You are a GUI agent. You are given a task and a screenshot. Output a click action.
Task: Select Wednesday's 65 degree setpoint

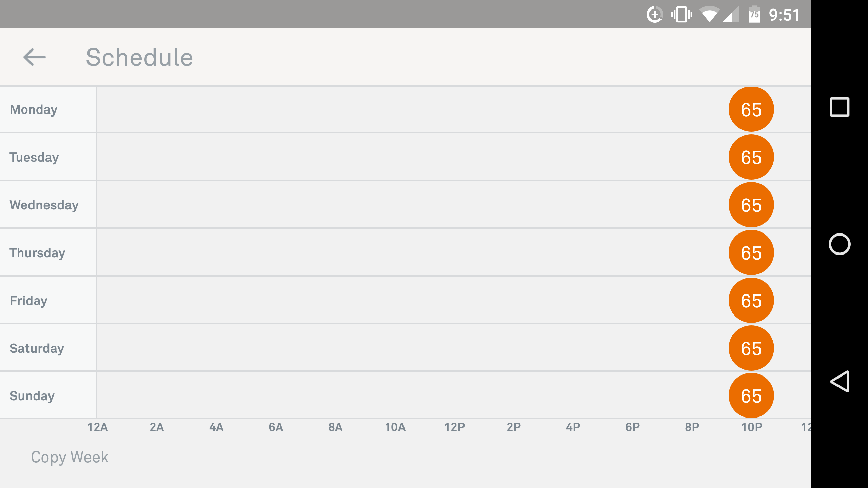(x=751, y=205)
